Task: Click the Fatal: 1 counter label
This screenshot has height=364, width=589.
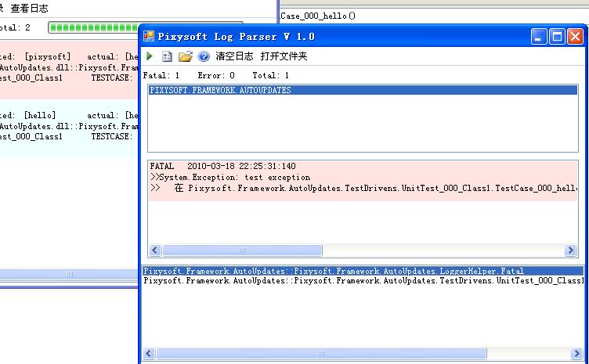Action: [x=161, y=75]
